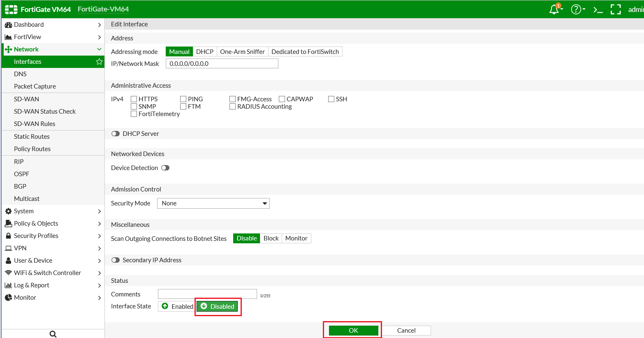The height and width of the screenshot is (338, 644).
Task: Confirm changes with the OK button
Action: tap(352, 330)
